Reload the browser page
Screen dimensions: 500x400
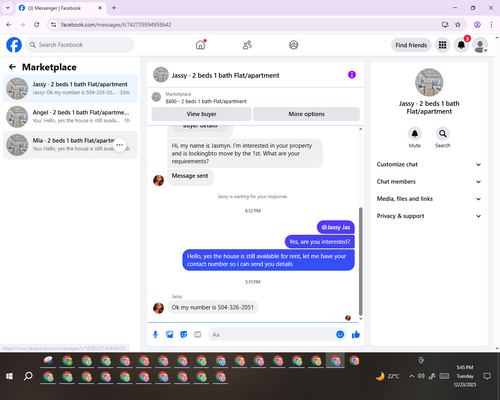point(37,24)
